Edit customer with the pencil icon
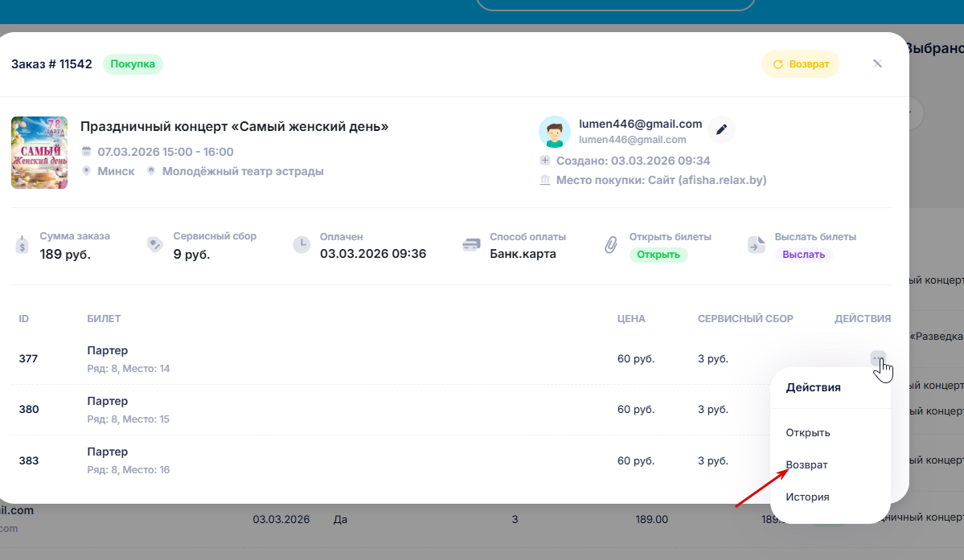This screenshot has width=964, height=560. tap(721, 129)
